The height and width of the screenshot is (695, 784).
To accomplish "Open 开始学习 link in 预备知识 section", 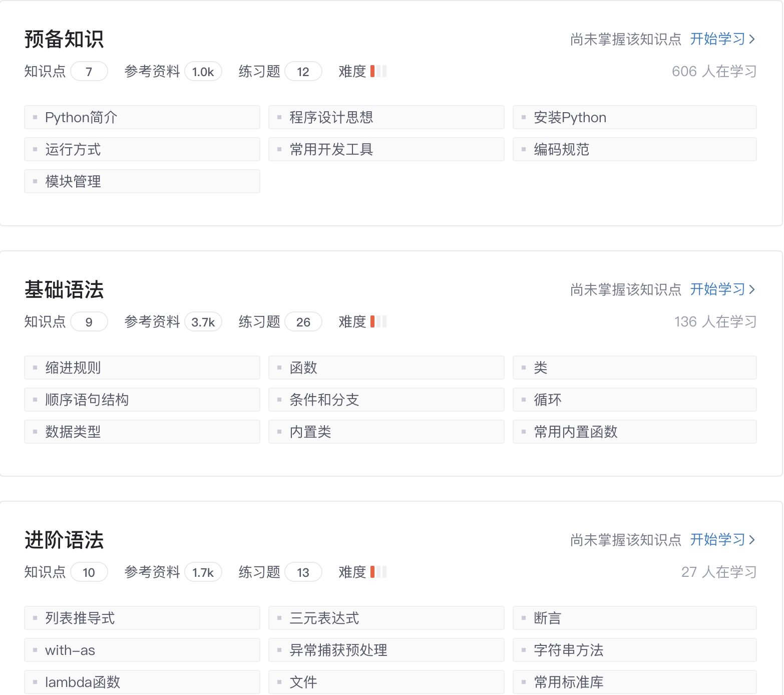I will click(x=718, y=39).
